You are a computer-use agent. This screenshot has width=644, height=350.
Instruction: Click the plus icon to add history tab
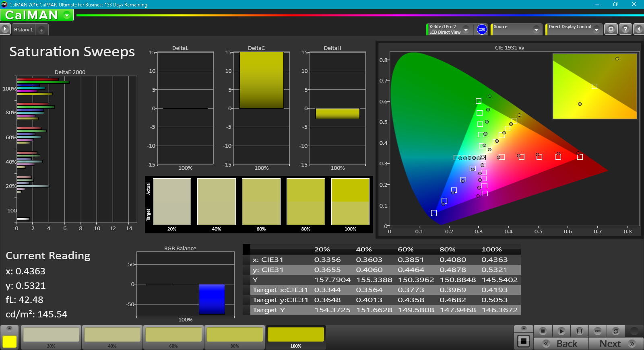tap(41, 30)
